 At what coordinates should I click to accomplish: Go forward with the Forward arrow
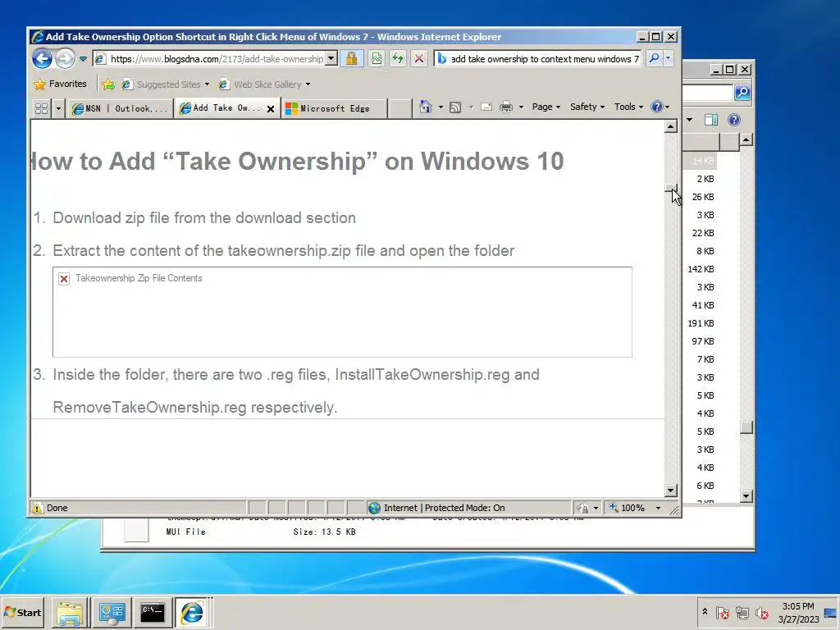point(66,58)
